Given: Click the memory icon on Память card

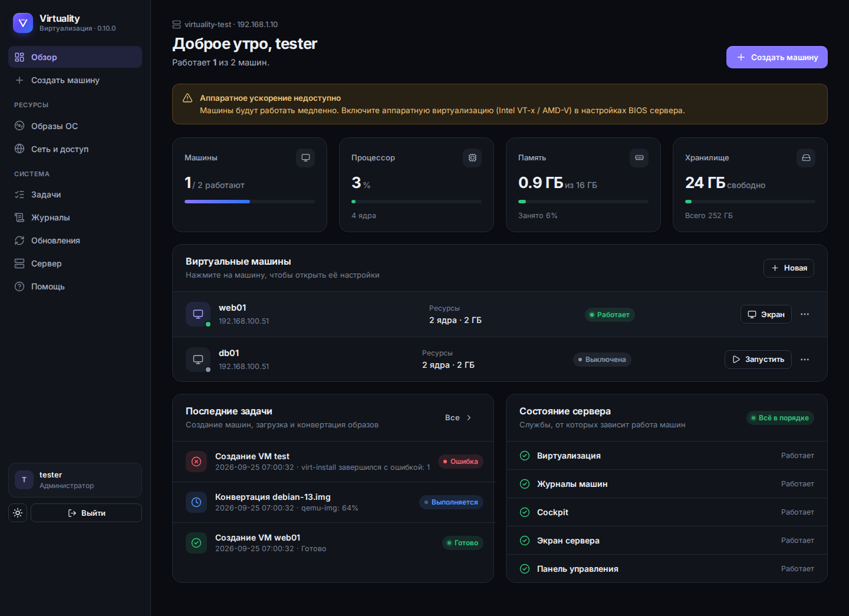Looking at the screenshot, I should click(x=639, y=157).
